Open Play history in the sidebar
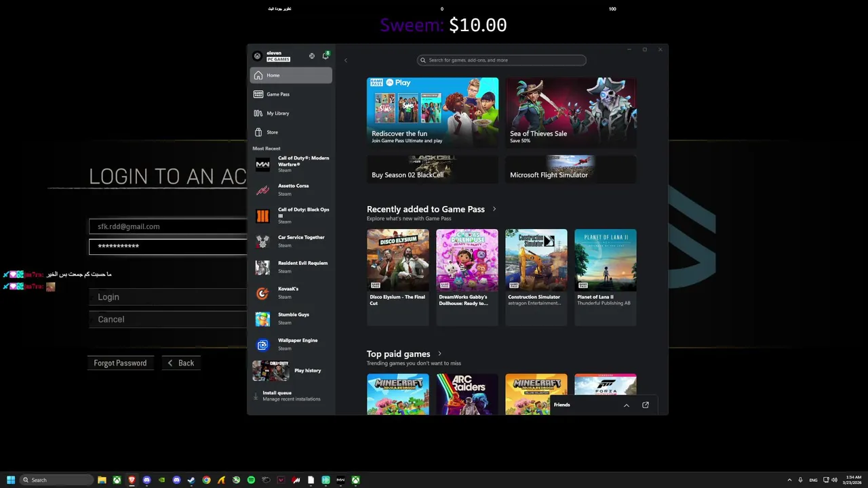Image resolution: width=868 pixels, height=488 pixels. pyautogui.click(x=292, y=371)
